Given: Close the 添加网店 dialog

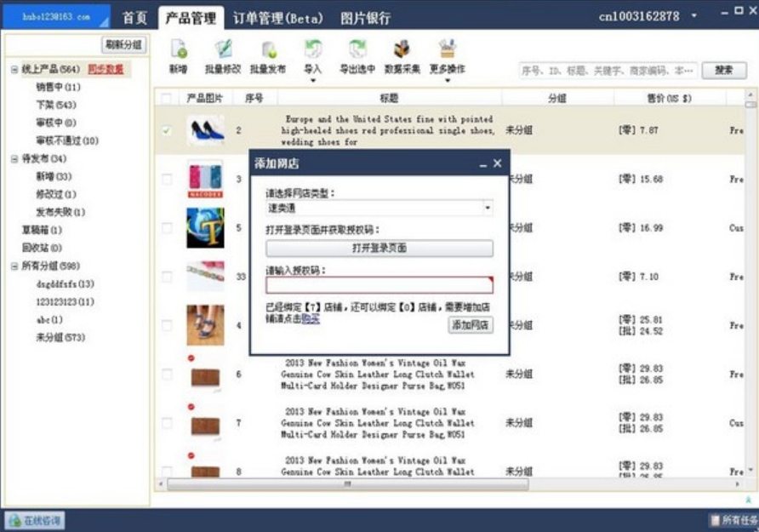Looking at the screenshot, I should coord(497,163).
